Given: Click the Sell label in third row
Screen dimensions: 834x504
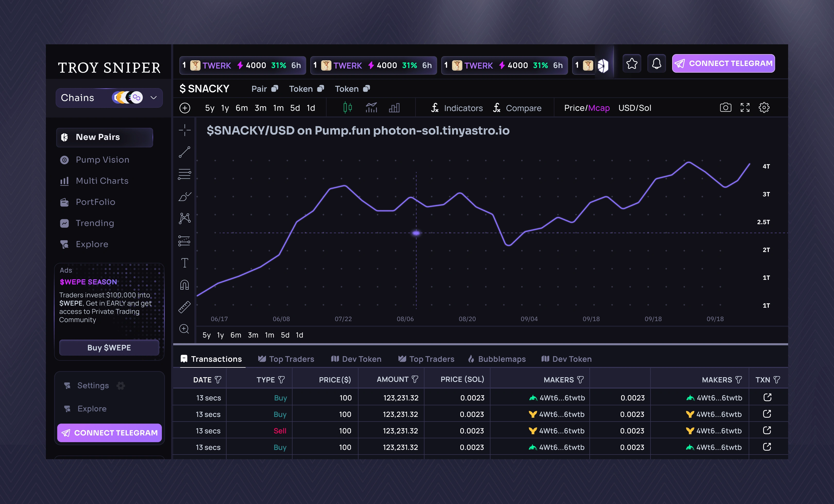Looking at the screenshot, I should tap(280, 431).
